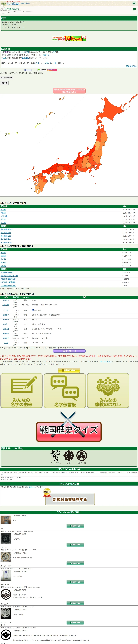Click 家紋御守を作る in the 愛媛県 post
The width and height of the screenshot is (138, 644).
coord(75,526)
